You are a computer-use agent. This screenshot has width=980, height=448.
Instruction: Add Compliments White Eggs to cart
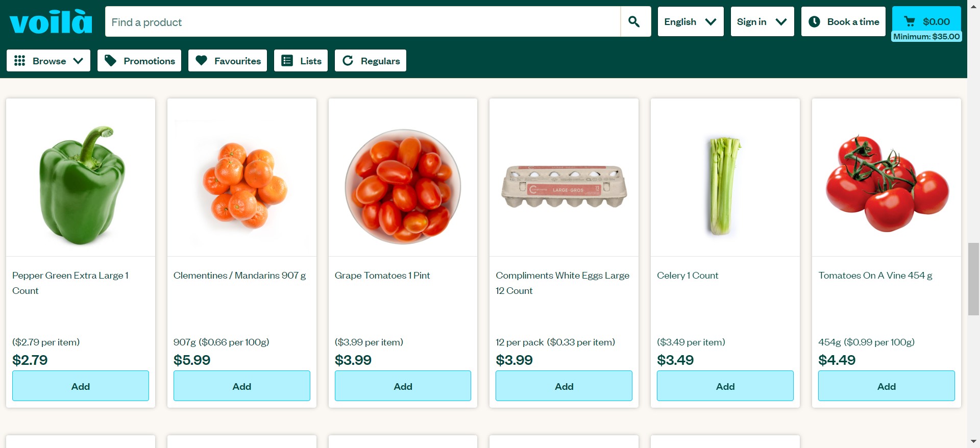click(x=563, y=386)
